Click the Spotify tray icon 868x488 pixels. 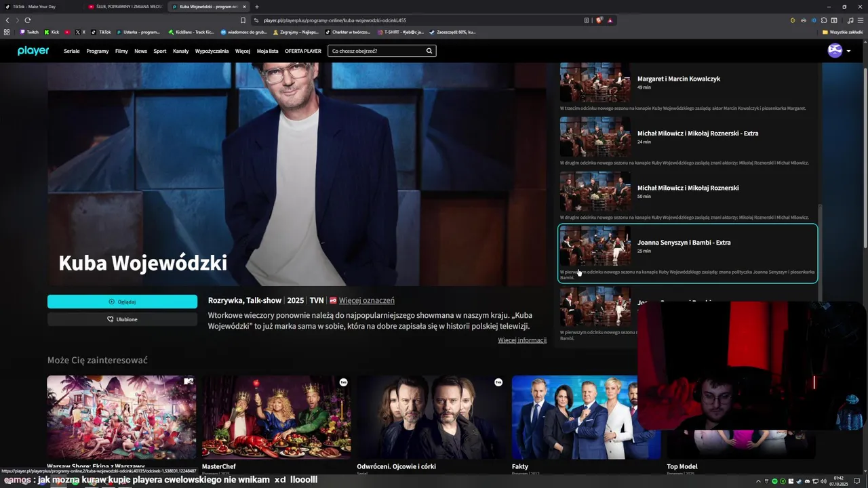(x=774, y=481)
